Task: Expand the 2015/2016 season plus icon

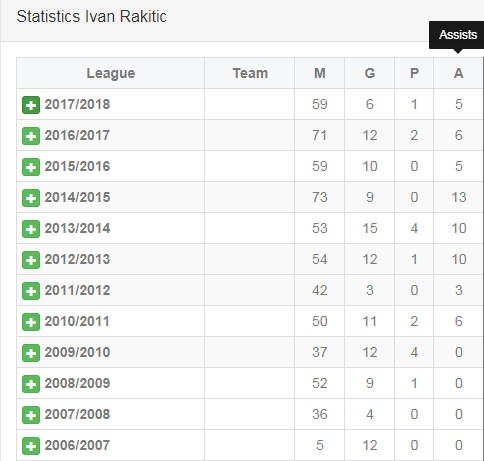Action: (x=31, y=167)
